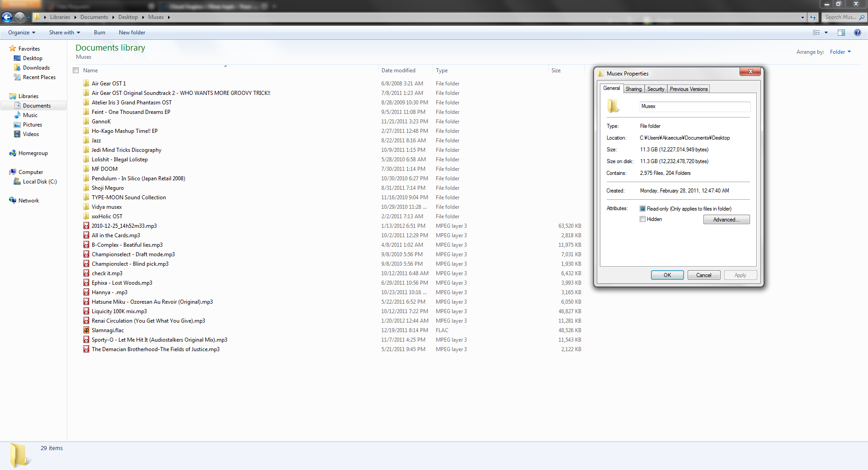Viewport: 868px width, 470px height.
Task: Select the folder "TYPE-MOON Sound Collection"
Action: [128, 197]
